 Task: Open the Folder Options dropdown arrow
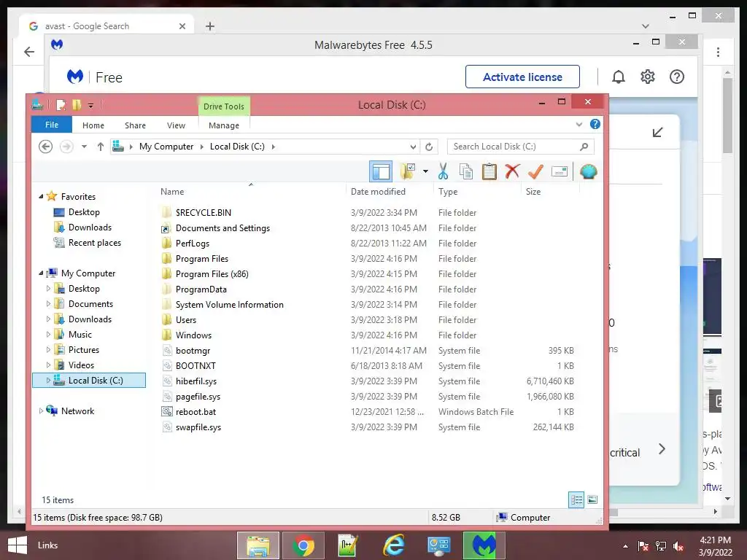point(425,171)
